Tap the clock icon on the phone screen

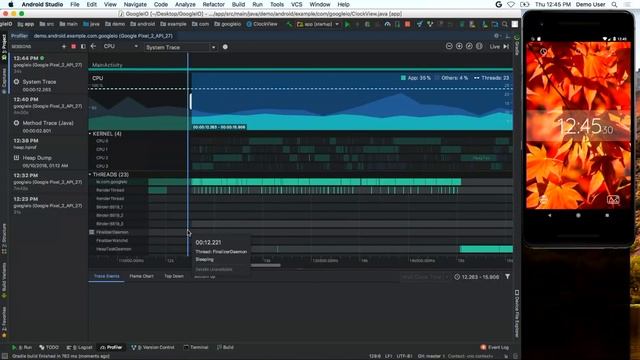(544, 52)
